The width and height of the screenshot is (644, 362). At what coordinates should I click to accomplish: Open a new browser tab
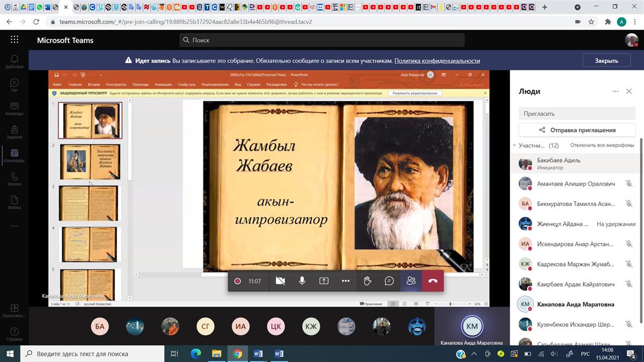coord(545,8)
